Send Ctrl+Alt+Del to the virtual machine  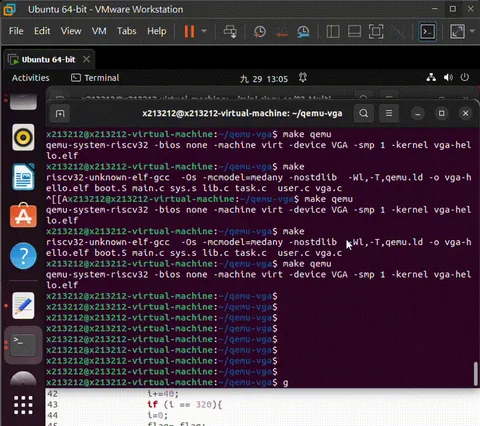click(230, 32)
